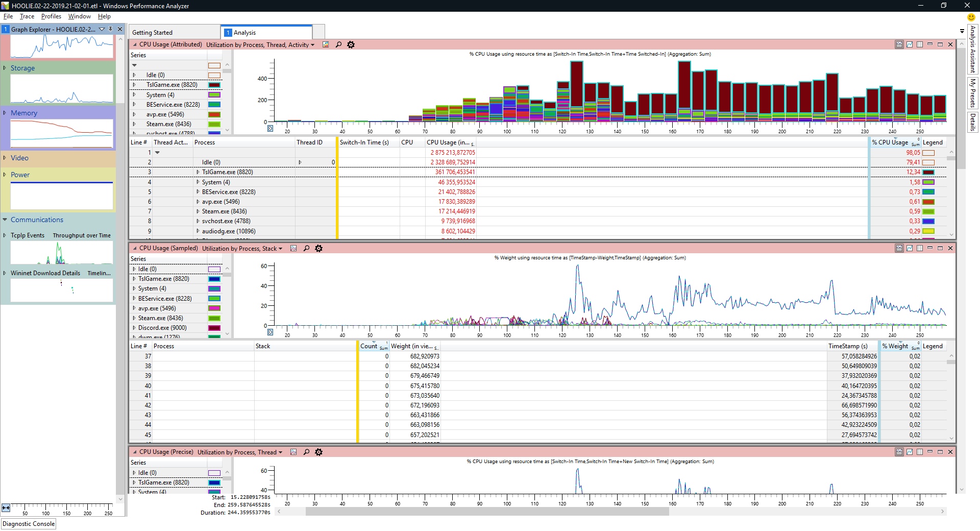Screen dimensions: 980x531
Task: Sort by % Weight column header
Action: coord(900,346)
